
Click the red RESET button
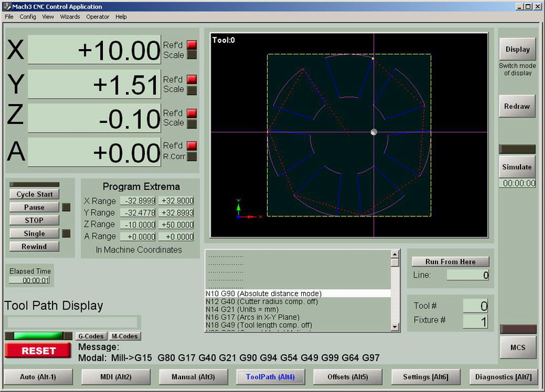tap(38, 350)
